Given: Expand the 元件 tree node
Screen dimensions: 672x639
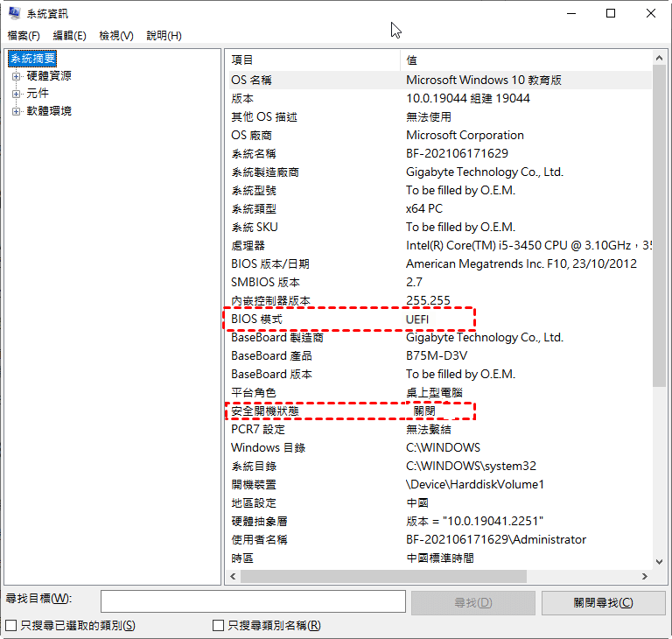Looking at the screenshot, I should coord(16,94).
